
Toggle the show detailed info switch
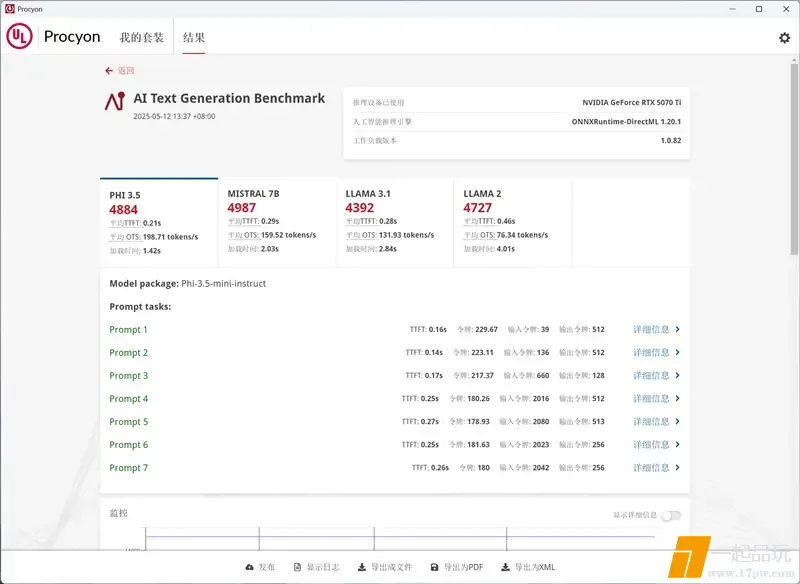click(671, 516)
